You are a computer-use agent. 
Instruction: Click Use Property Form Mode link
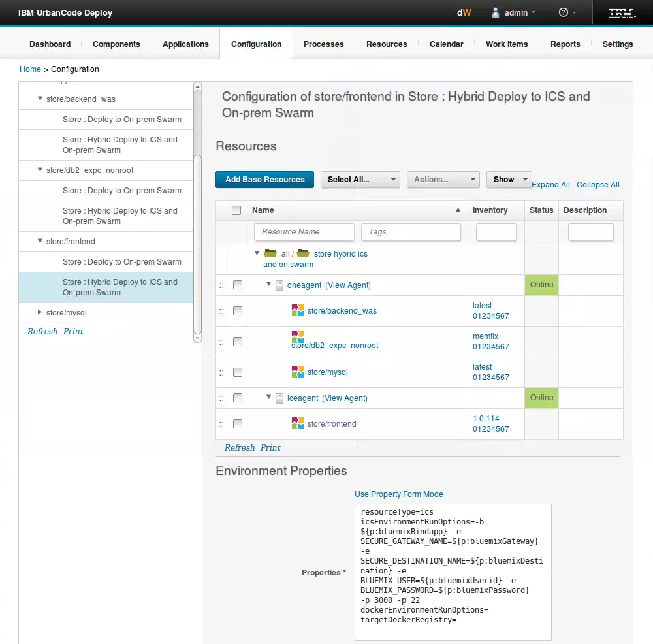click(x=398, y=494)
